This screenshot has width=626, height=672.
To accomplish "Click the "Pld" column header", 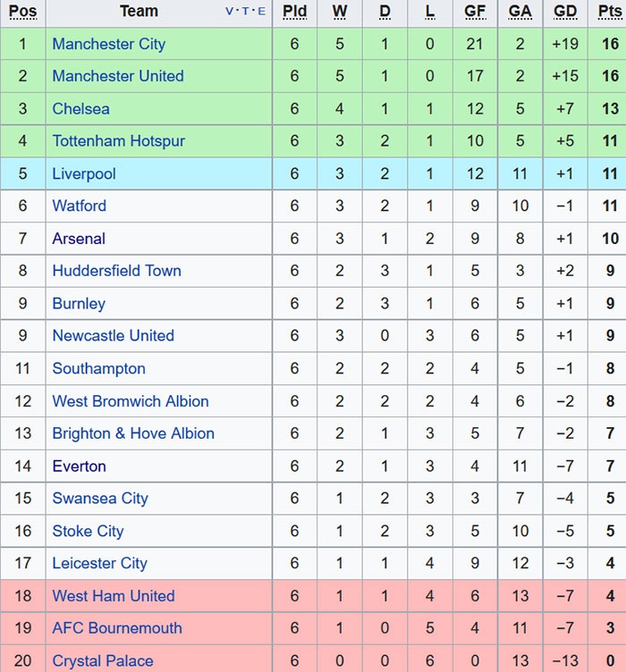I will coord(294,12).
